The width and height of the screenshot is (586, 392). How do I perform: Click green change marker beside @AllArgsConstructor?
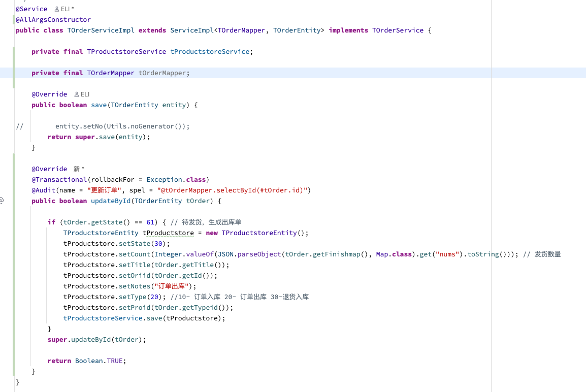click(x=14, y=20)
